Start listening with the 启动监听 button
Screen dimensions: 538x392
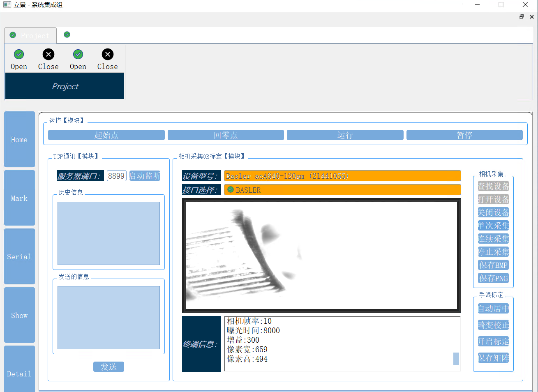145,176
